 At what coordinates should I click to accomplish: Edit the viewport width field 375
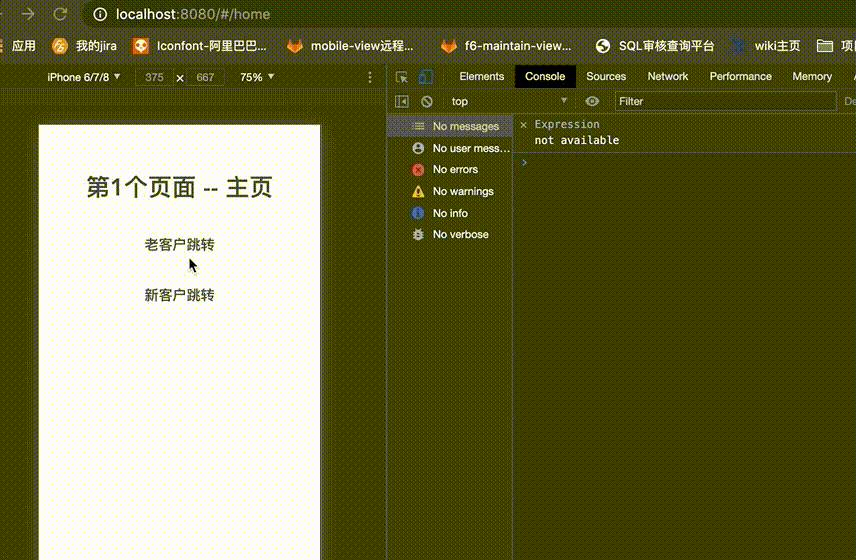154,77
